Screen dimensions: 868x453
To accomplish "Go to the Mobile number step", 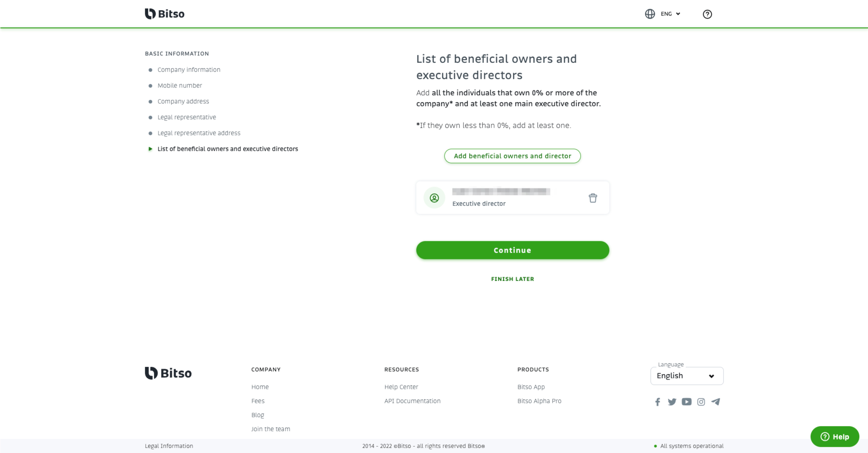I will point(179,85).
